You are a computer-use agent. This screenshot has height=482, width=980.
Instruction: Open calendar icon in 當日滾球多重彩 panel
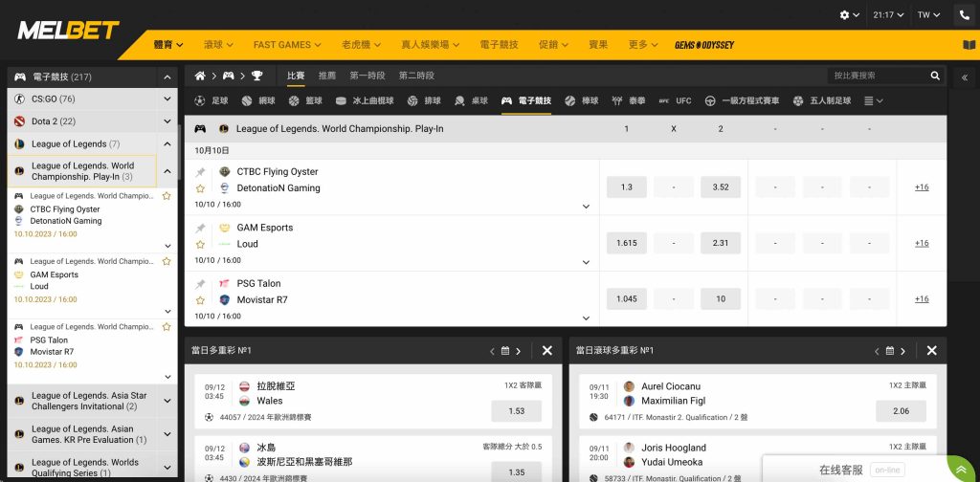(889, 351)
